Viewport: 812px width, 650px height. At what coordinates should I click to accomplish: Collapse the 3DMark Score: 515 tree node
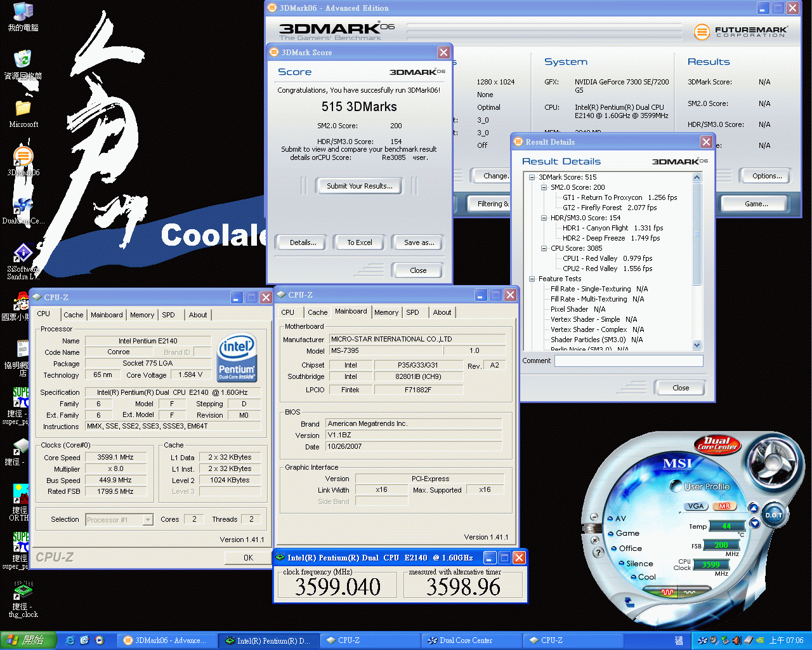(532, 177)
